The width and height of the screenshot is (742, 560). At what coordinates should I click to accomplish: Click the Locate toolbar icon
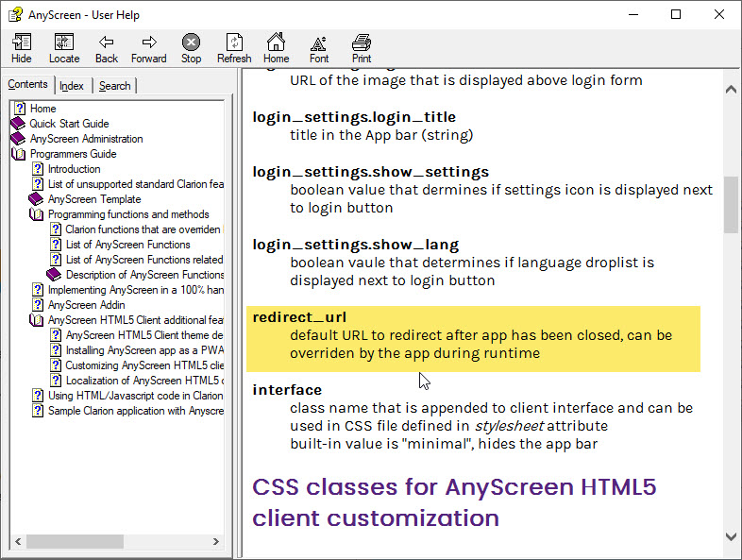tap(64, 48)
